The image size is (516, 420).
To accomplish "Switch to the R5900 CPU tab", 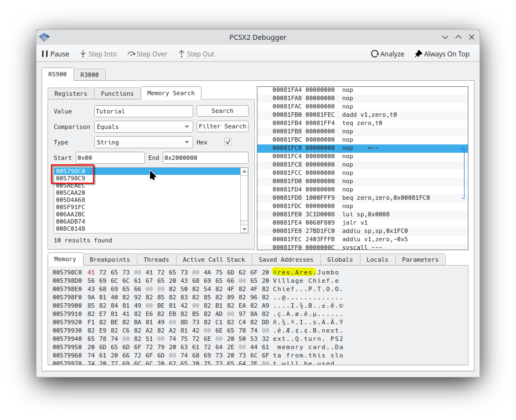I will [58, 74].
